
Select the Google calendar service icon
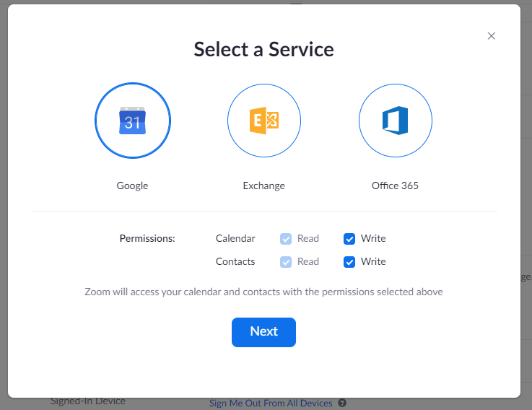(x=133, y=121)
